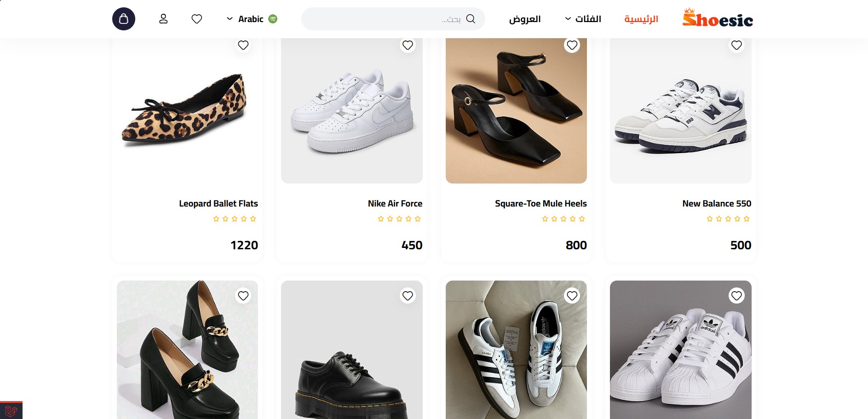Open the Nike Air Force product title

click(x=395, y=203)
